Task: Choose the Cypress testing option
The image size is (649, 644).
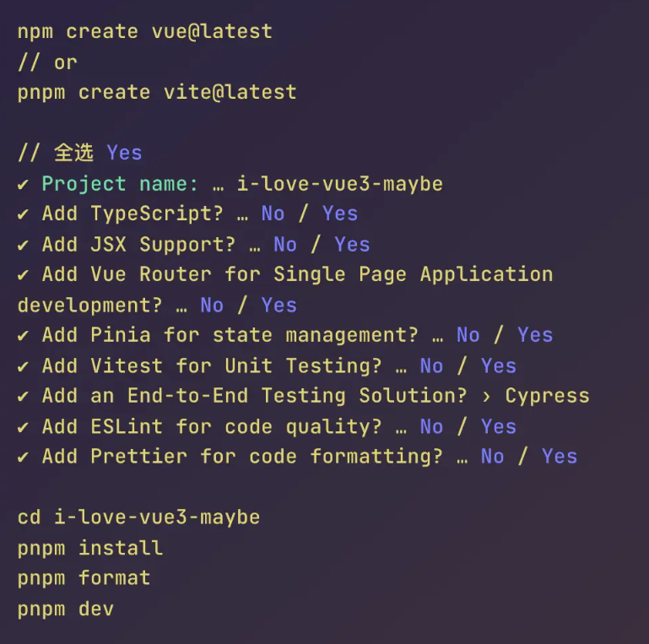Action: tap(547, 397)
